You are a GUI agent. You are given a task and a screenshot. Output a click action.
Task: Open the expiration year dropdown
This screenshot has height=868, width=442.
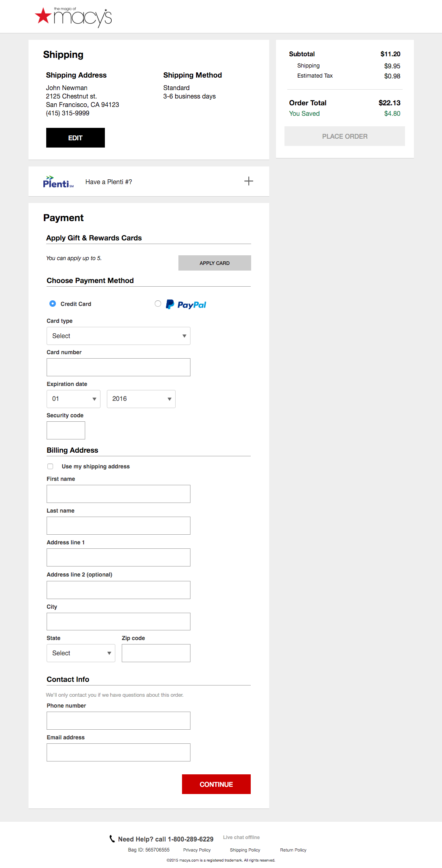(141, 399)
